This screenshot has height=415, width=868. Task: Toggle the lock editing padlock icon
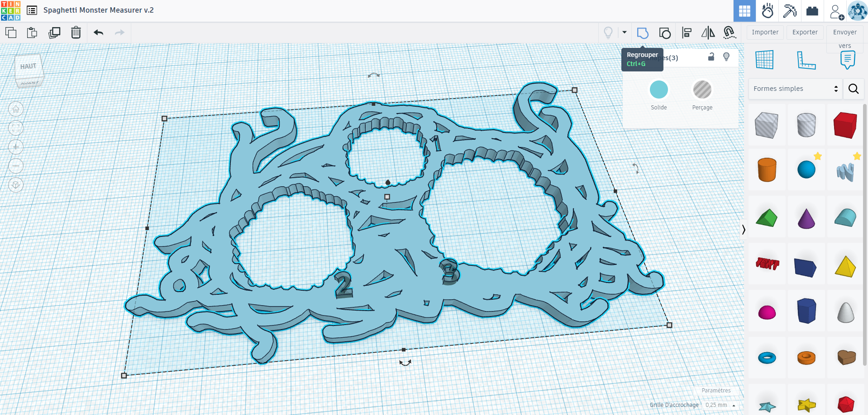pyautogui.click(x=711, y=57)
